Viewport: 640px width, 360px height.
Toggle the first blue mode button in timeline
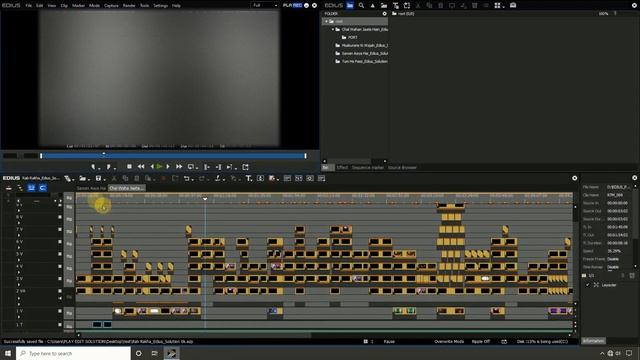(31, 188)
